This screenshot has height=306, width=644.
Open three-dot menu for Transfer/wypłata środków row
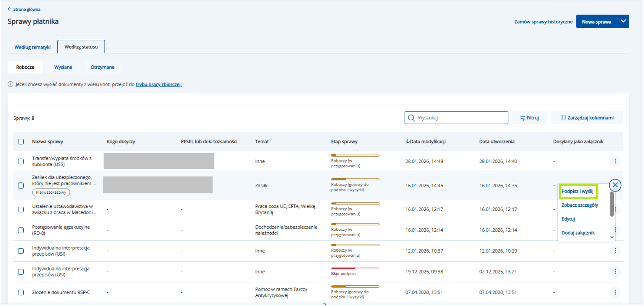(x=615, y=161)
